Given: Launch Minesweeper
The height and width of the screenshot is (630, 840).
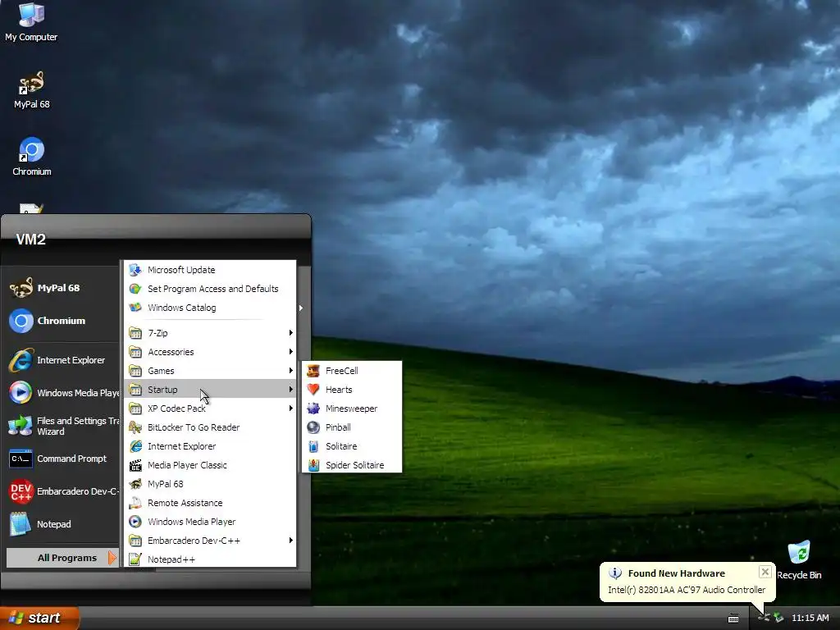Looking at the screenshot, I should point(352,409).
